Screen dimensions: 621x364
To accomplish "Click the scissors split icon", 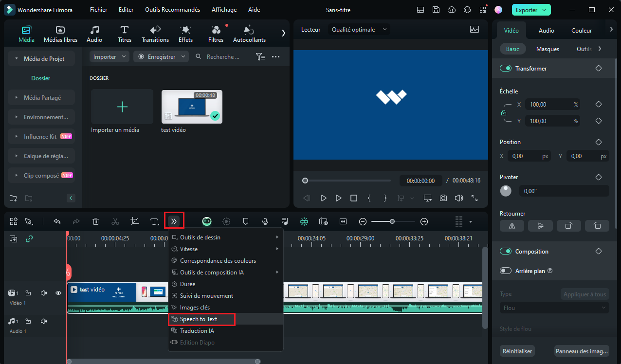I will pyautogui.click(x=115, y=221).
